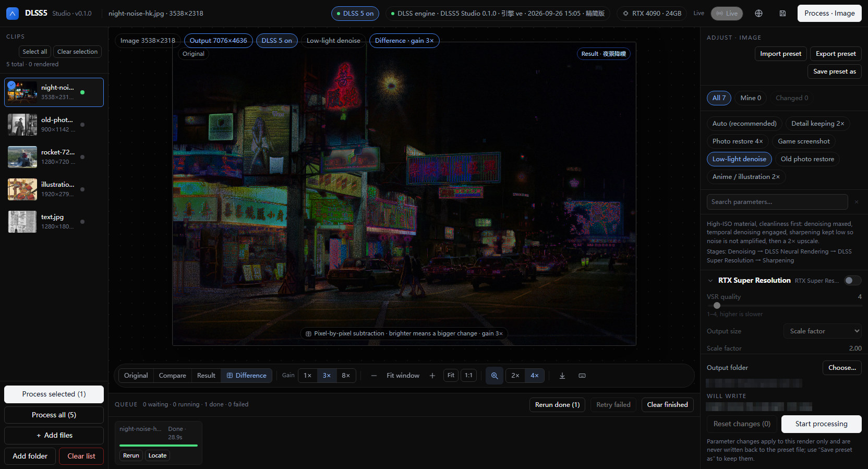The image size is (868, 469).
Task: Toggle the DLSS 5 on pill in header
Action: pyautogui.click(x=355, y=14)
